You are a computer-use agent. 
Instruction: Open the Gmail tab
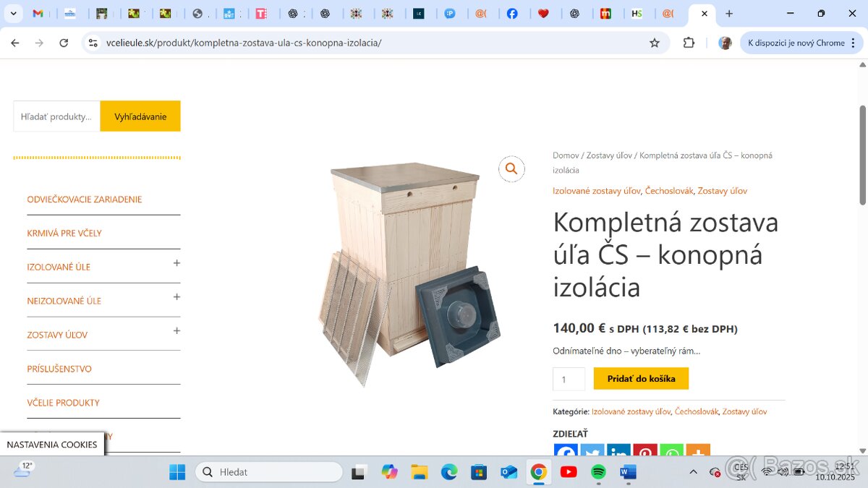pyautogui.click(x=38, y=14)
